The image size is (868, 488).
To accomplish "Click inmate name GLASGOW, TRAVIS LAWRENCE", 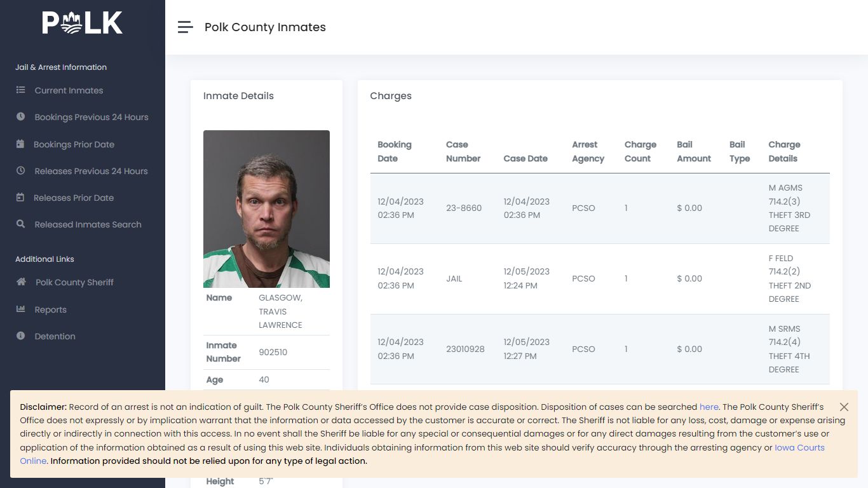I will (281, 311).
